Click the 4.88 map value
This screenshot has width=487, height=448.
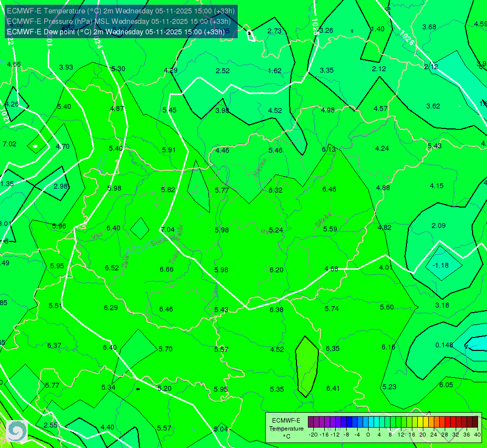(383, 188)
